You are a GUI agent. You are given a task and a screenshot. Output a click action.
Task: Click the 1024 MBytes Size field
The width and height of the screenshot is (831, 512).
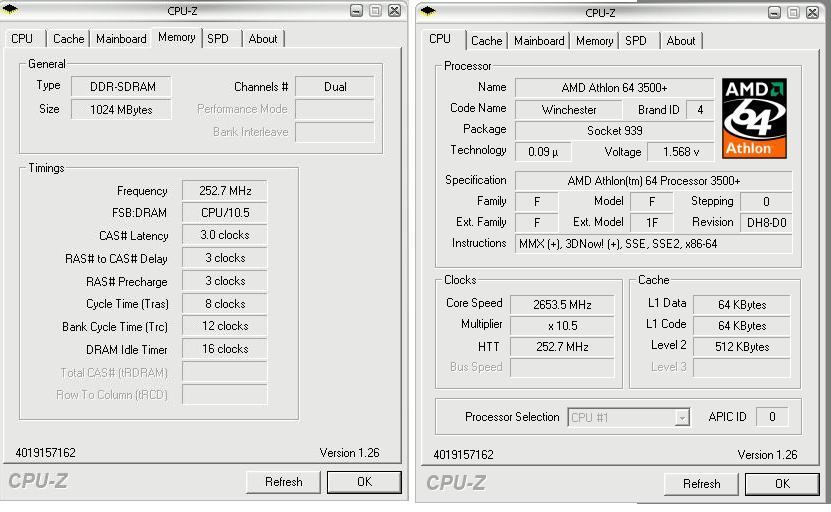coord(121,110)
